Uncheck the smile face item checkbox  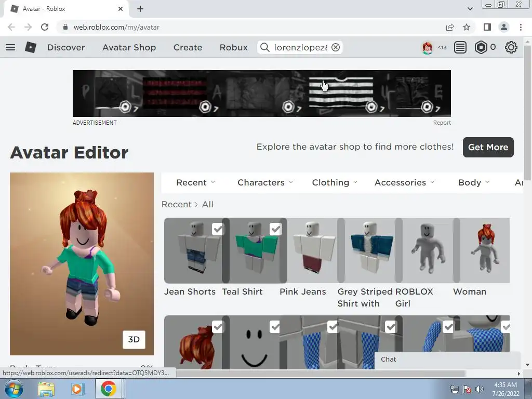275,327
